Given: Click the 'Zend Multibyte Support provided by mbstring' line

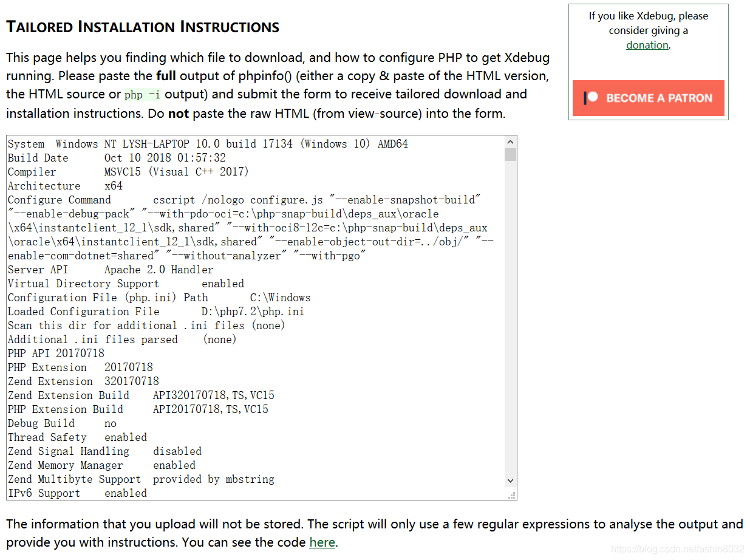Looking at the screenshot, I should 141,479.
